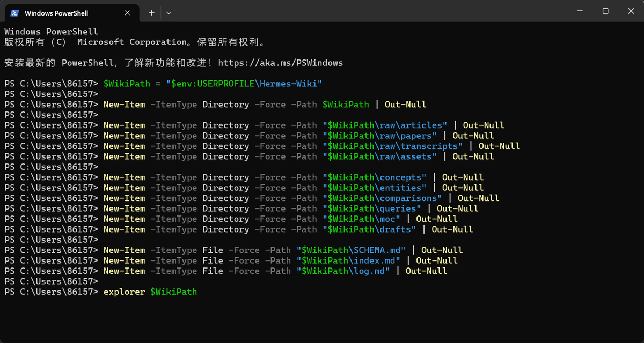The image size is (644, 343).
Task: Click the "explorer $WikiPath" command line
Action: [150, 292]
